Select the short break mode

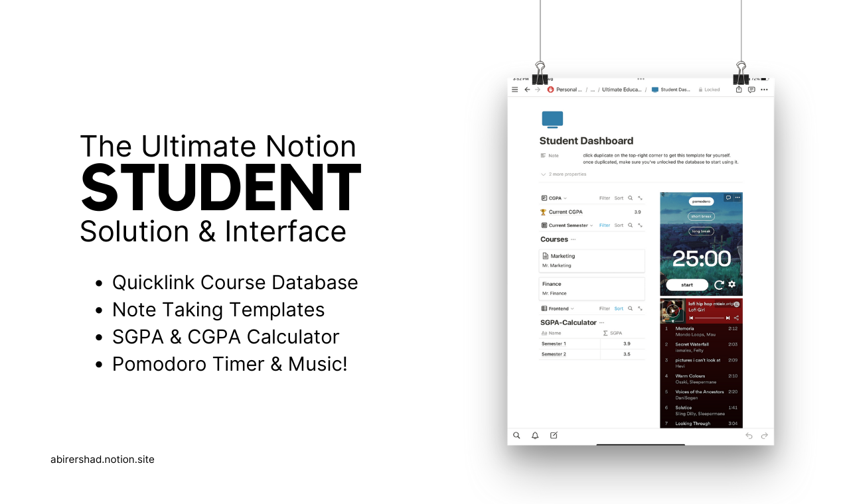(x=701, y=216)
